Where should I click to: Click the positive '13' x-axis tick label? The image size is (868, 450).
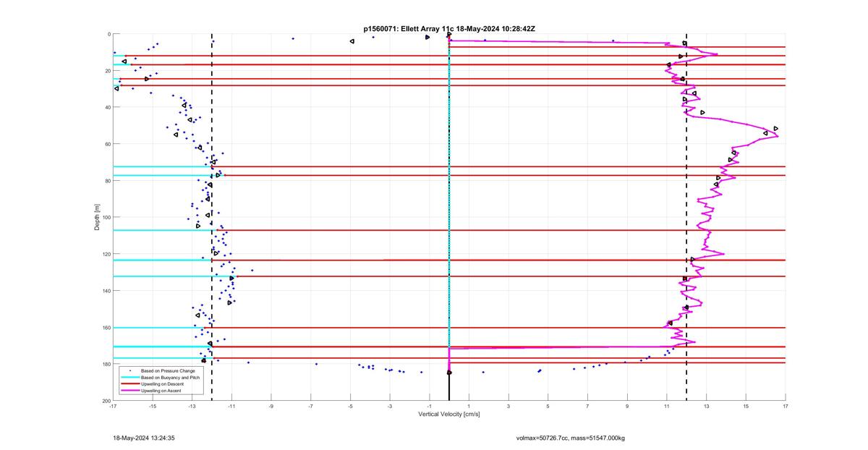tap(706, 406)
